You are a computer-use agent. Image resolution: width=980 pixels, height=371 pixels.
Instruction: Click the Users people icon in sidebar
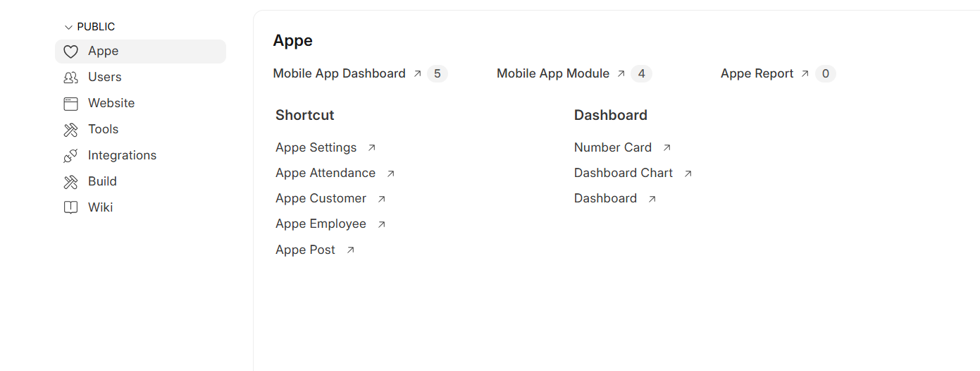pos(70,78)
